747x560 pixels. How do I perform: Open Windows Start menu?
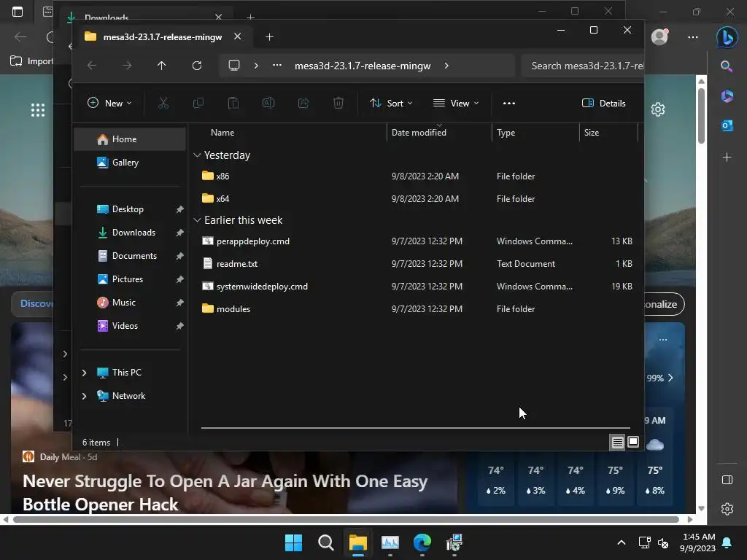coord(293,542)
